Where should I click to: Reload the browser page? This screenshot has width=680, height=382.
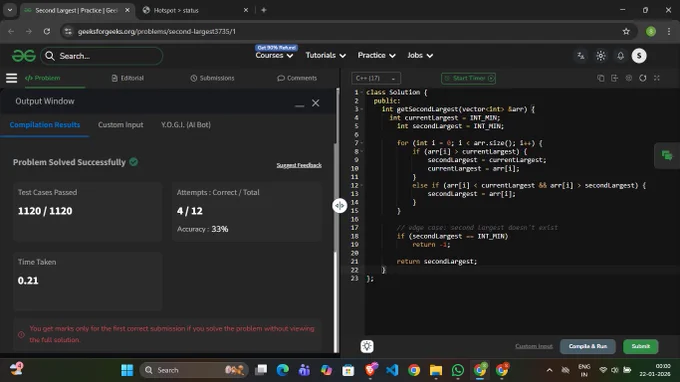pyautogui.click(x=47, y=31)
